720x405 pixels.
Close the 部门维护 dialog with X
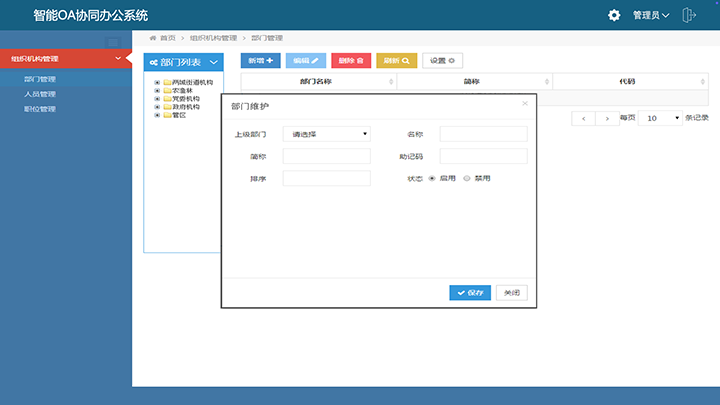[x=525, y=103]
